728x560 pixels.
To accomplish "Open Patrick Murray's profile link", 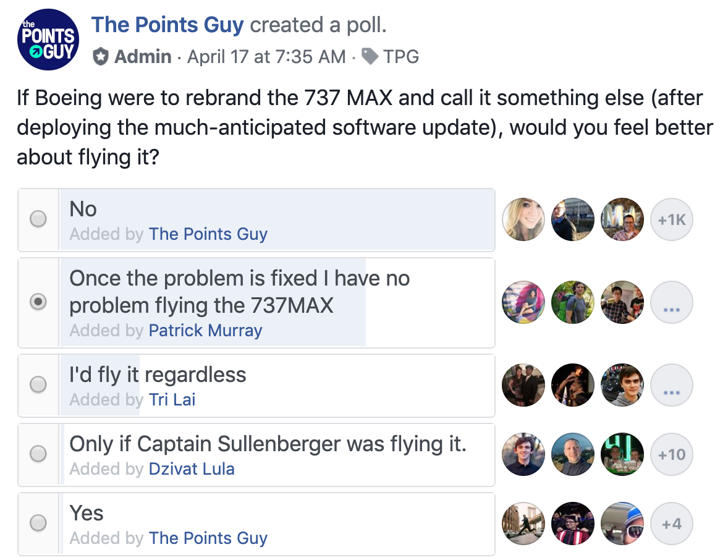I will pyautogui.click(x=205, y=331).
